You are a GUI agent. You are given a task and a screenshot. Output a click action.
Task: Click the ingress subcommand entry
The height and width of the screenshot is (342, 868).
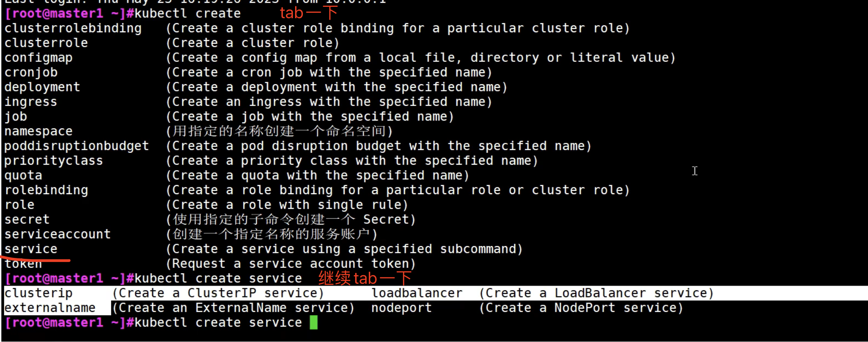coord(31,102)
